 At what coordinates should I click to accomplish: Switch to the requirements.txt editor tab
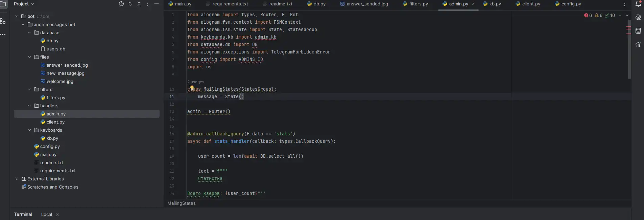coord(227,4)
